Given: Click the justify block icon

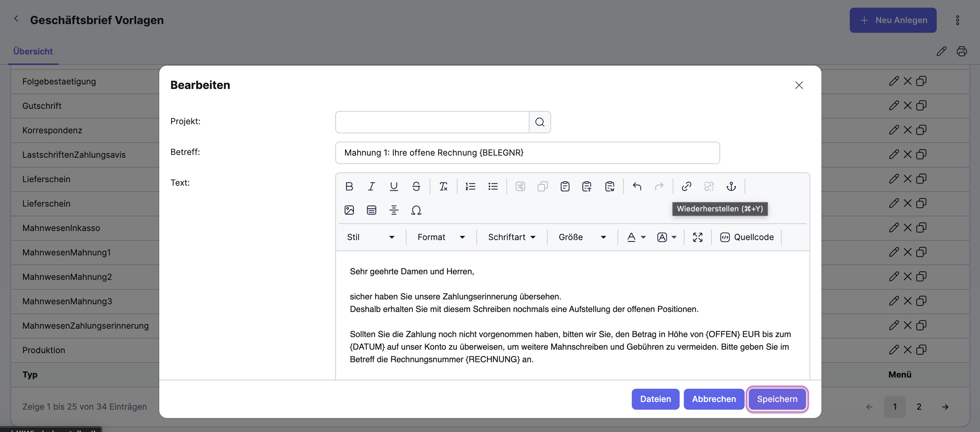Looking at the screenshot, I should [371, 210].
